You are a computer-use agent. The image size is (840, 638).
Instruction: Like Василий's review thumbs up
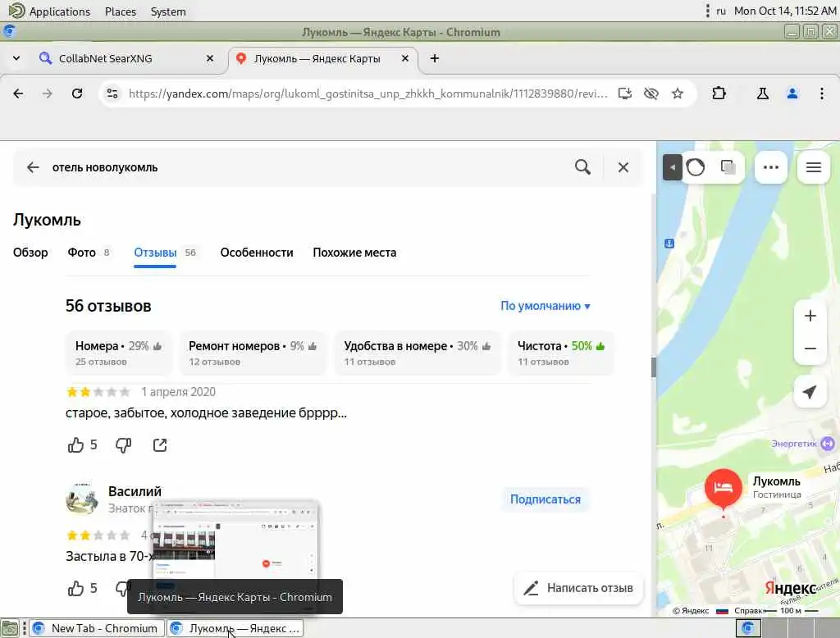click(75, 588)
